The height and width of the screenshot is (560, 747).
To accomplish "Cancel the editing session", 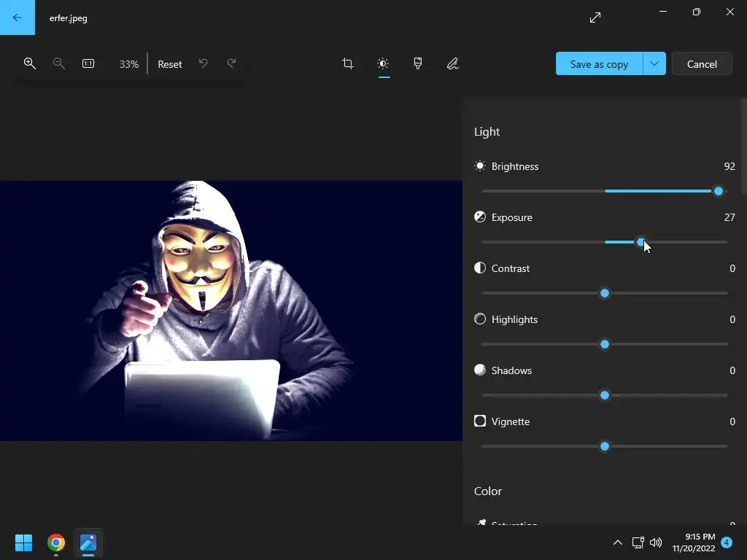I will pyautogui.click(x=702, y=64).
